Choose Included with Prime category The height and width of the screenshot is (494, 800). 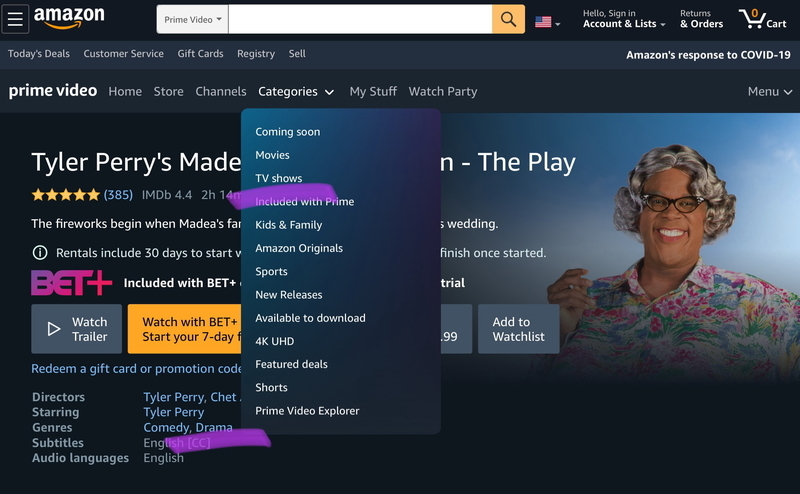coord(305,202)
